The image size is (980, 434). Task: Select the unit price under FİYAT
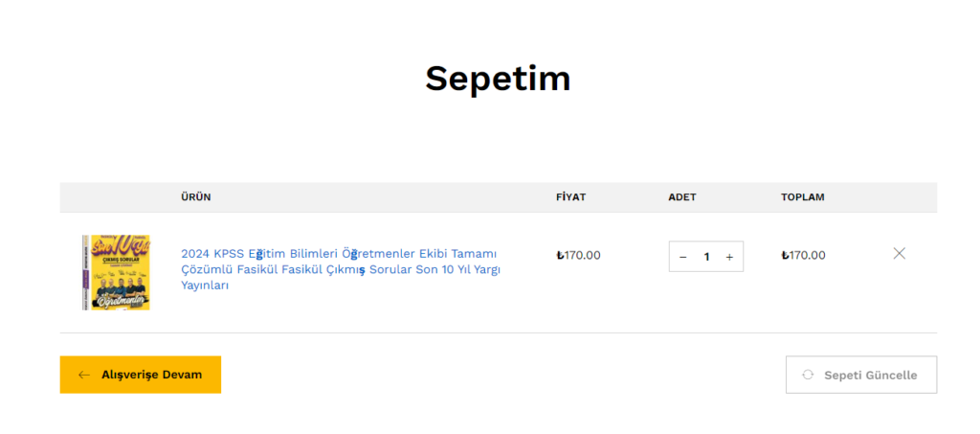click(578, 255)
